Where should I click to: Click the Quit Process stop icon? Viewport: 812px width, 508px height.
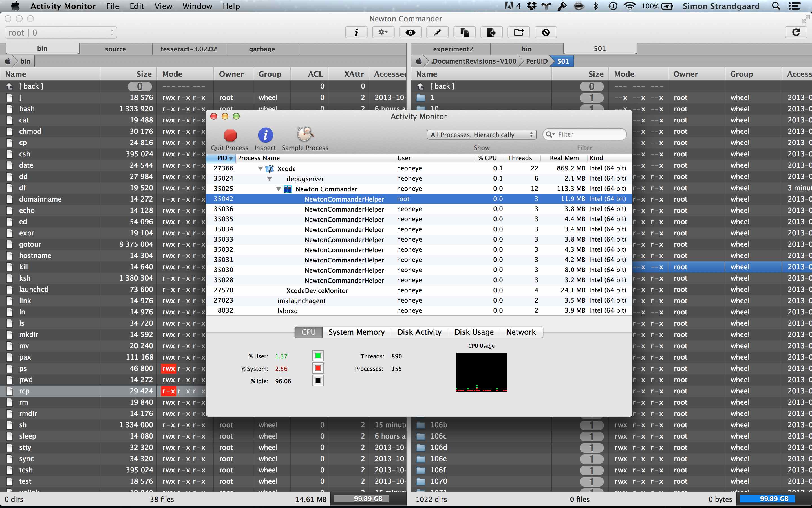230,135
